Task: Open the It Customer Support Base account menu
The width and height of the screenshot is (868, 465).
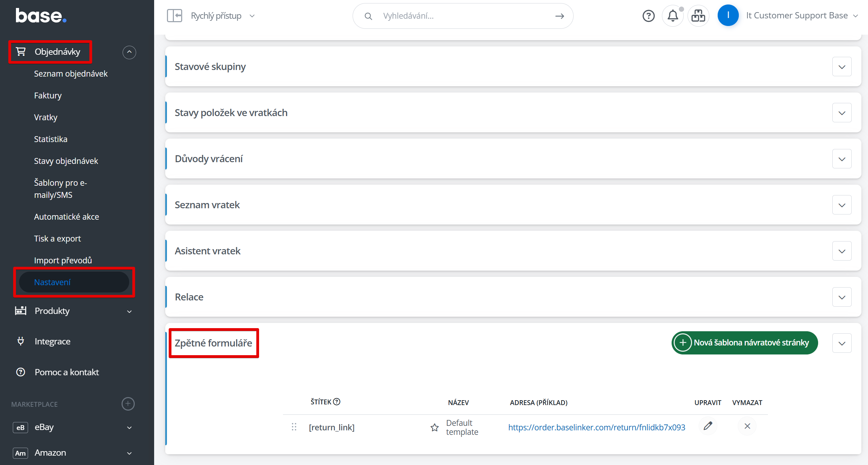Action: click(x=801, y=16)
